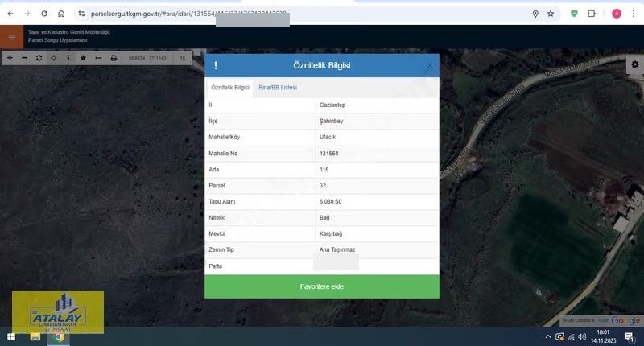Switch to Bina/BB Listesi tab
The width and height of the screenshot is (644, 346).
278,87
